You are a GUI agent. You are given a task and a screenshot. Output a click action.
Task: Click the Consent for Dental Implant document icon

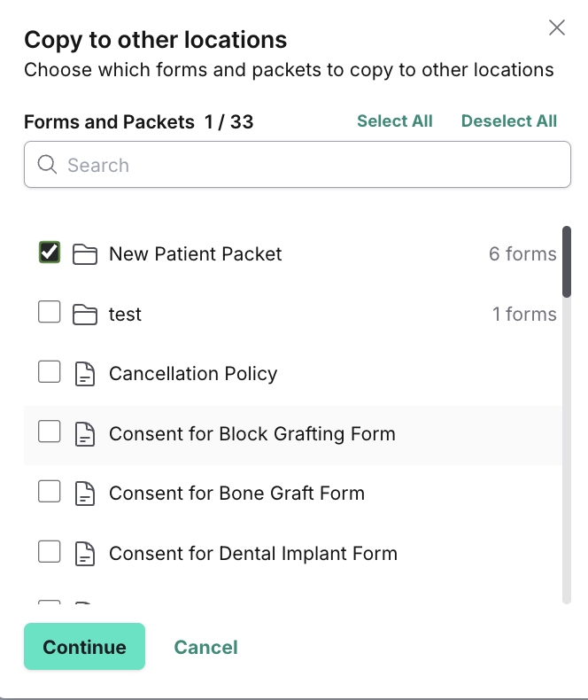(85, 554)
